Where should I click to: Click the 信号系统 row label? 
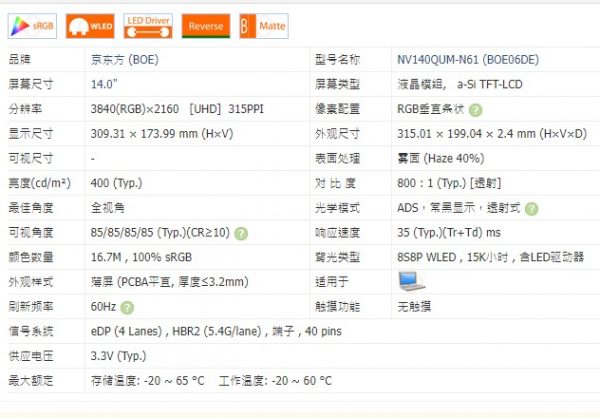point(31,331)
